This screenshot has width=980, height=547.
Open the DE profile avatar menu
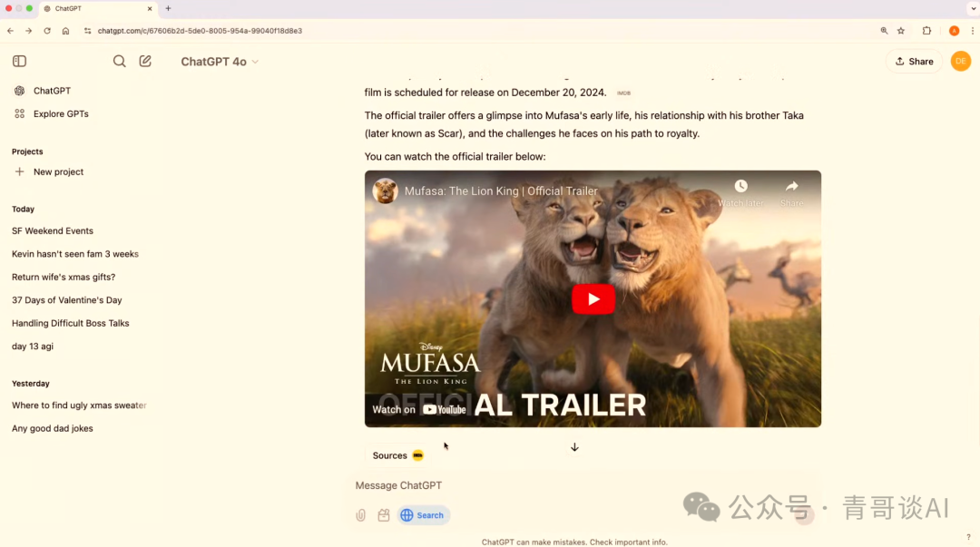[x=960, y=62]
